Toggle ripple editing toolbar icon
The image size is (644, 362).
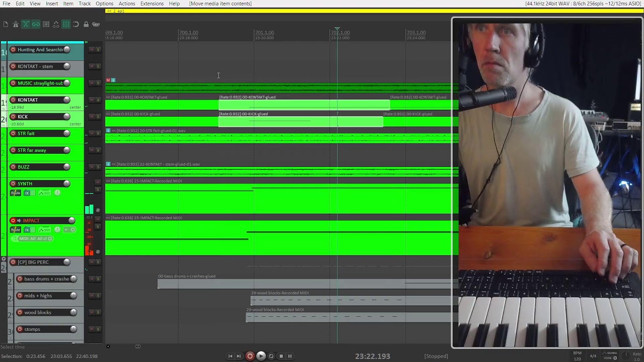pos(46,24)
